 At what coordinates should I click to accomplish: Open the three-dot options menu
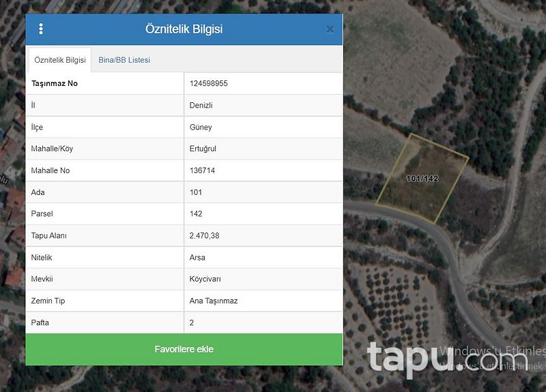point(41,29)
